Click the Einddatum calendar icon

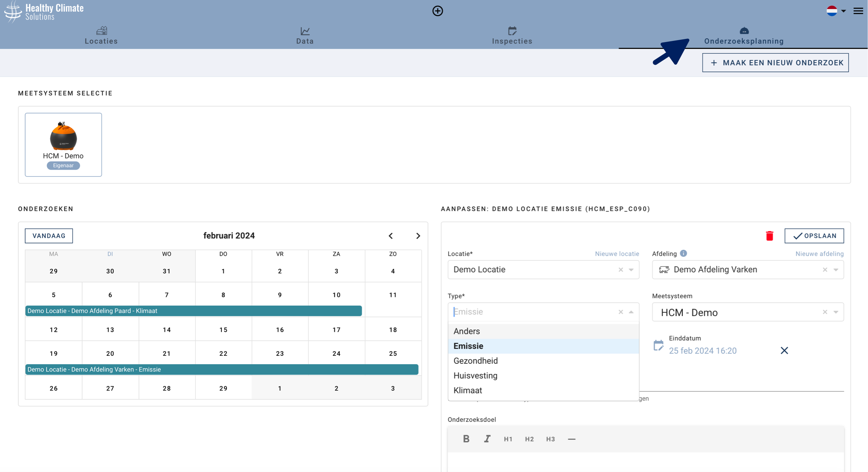[x=658, y=345]
